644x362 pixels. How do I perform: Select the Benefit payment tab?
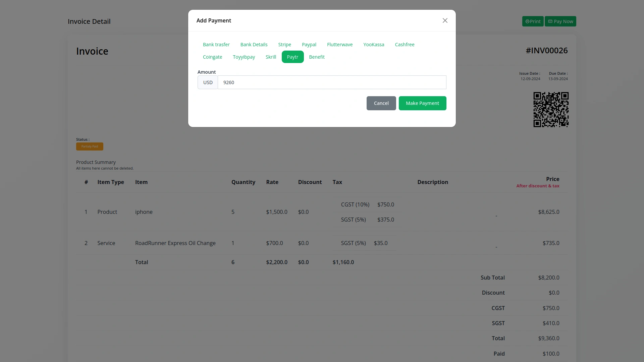[317, 57]
